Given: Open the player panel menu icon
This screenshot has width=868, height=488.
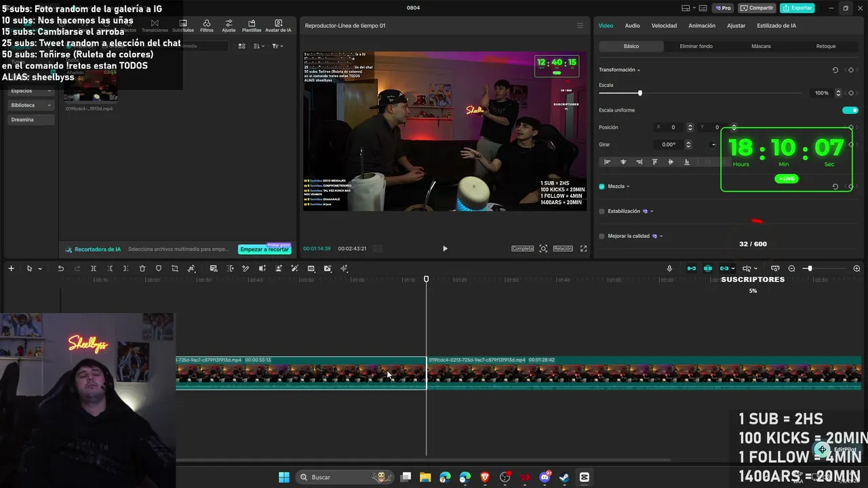Looking at the screenshot, I should [x=580, y=26].
